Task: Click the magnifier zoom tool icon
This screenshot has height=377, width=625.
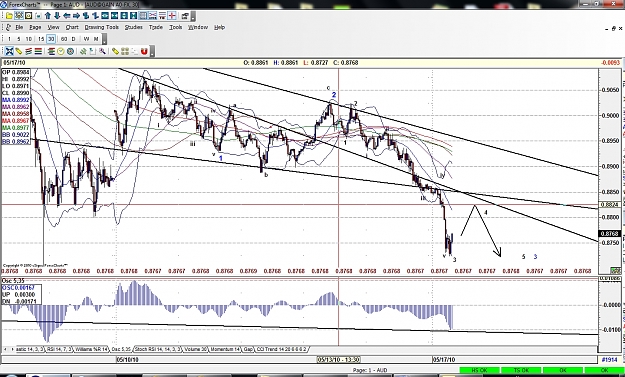Action: point(102,51)
